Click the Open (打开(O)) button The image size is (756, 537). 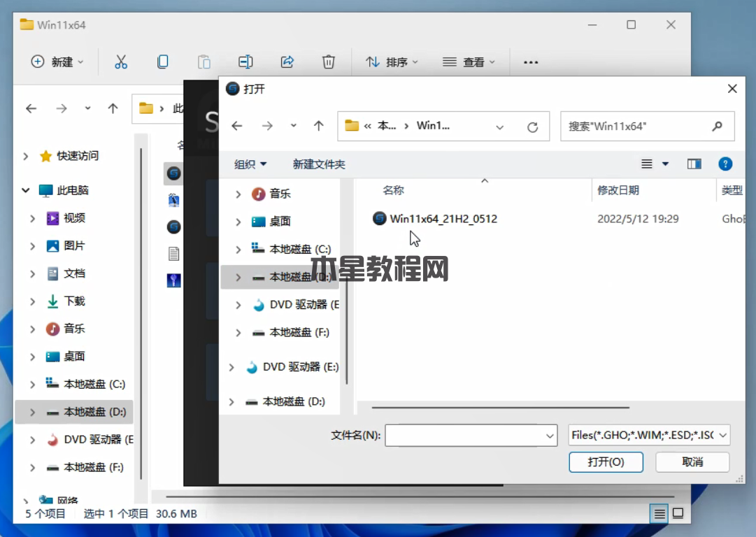coord(606,462)
